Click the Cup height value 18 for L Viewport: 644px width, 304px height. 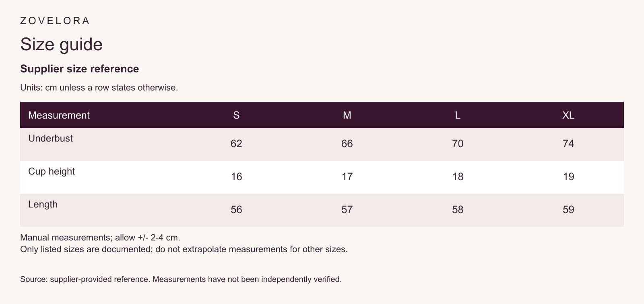[x=458, y=177]
